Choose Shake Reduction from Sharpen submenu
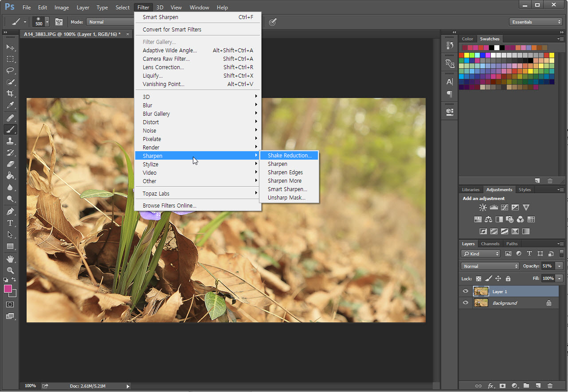Image resolution: width=568 pixels, height=392 pixels. point(289,155)
